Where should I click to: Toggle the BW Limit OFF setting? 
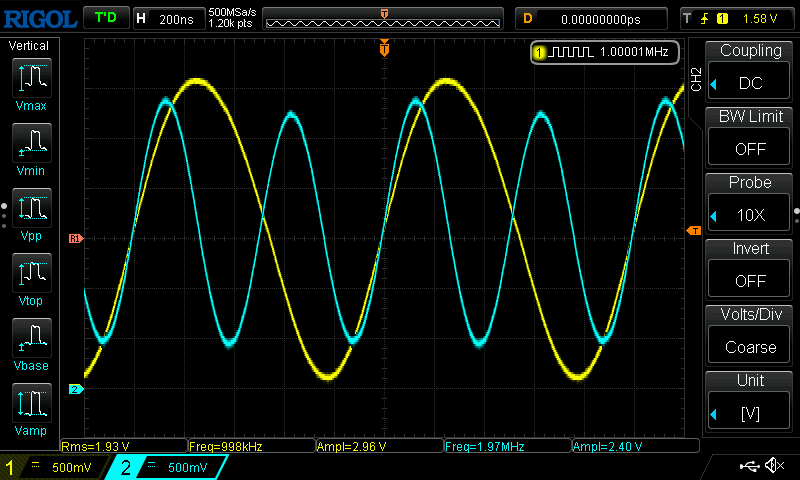749,148
